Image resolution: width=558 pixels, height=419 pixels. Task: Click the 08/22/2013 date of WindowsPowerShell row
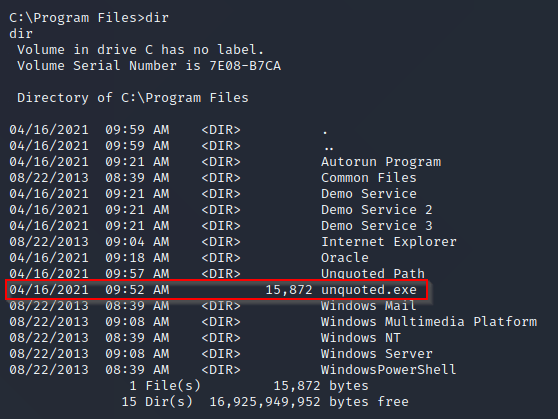coord(49,370)
